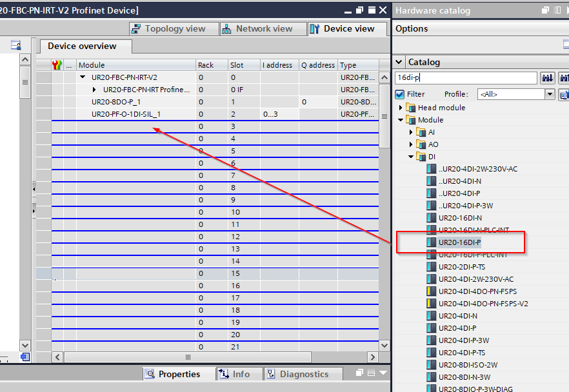569x392 pixels.
Task: Select UR20-16DI-N catalog item
Action: [460, 217]
